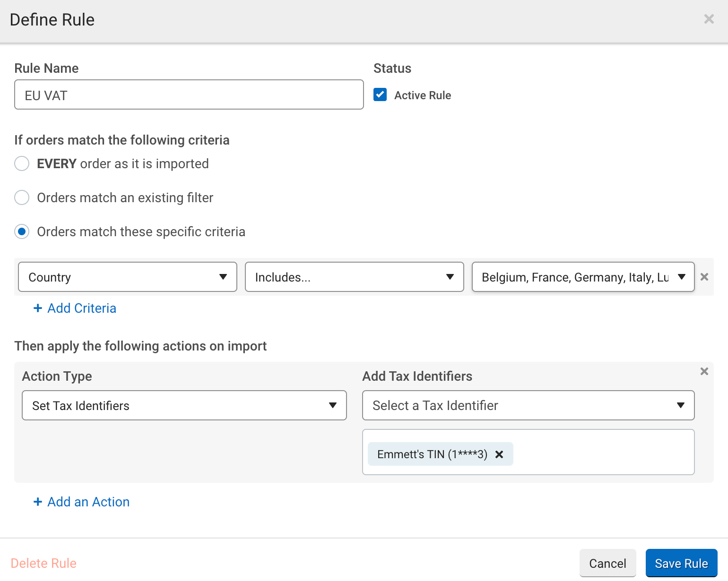The image size is (728, 581).
Task: Select Orders match an existing filter
Action: [x=22, y=197]
